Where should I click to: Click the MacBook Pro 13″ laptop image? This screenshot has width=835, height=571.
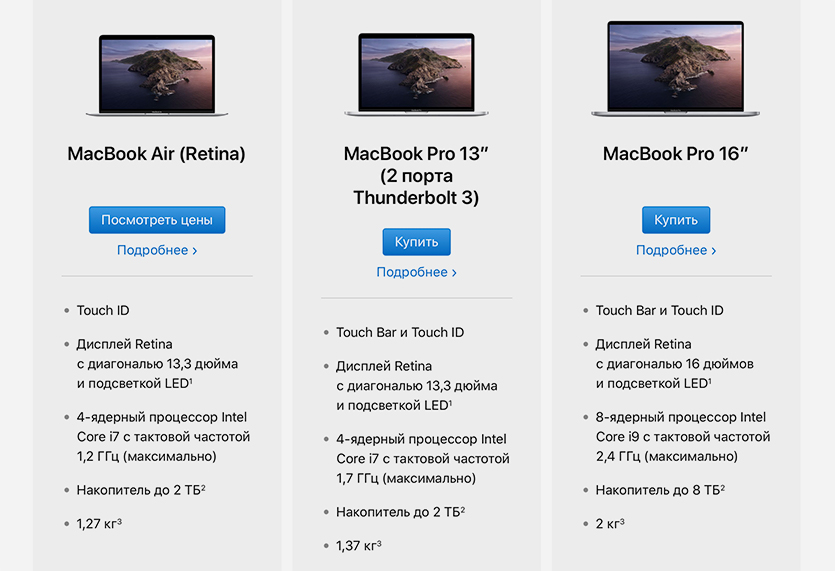416,75
